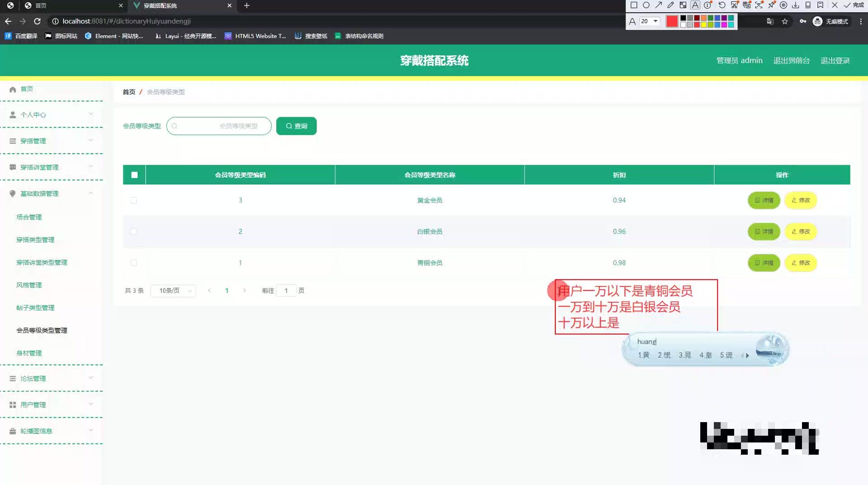The image size is (868, 485).
Task: Open 身材管理 in sidebar
Action: (29, 353)
